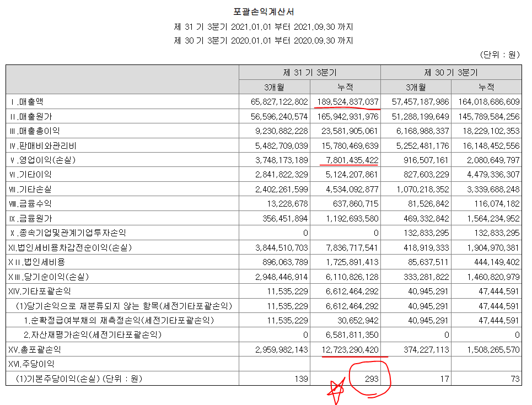Viewport: 532px width, 405px height.
Task: Select net income 6,110,826,128
Action: coord(352,277)
